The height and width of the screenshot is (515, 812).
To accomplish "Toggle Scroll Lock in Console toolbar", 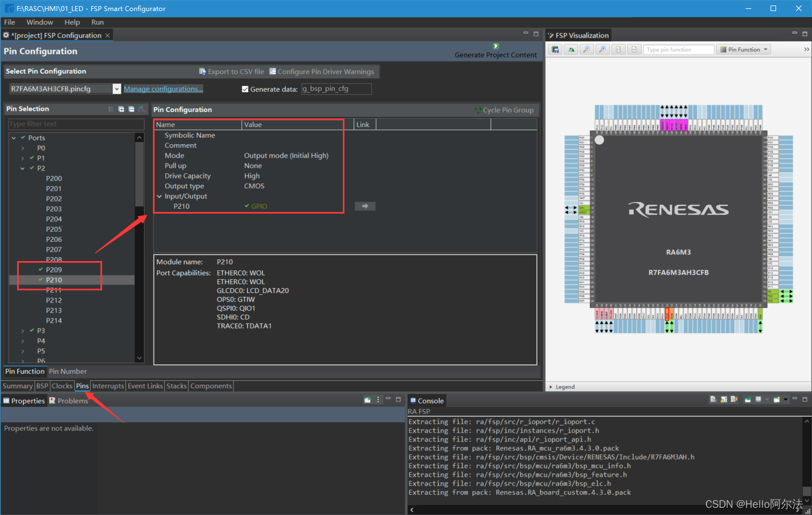I will click(724, 399).
